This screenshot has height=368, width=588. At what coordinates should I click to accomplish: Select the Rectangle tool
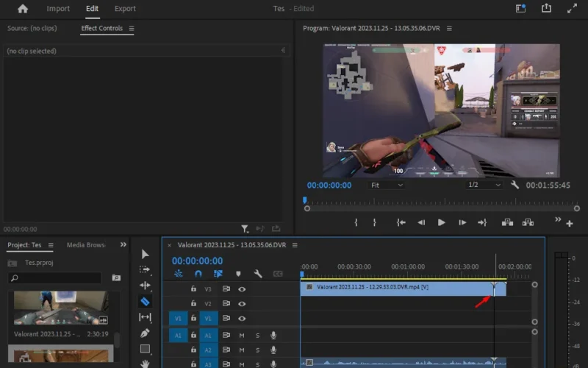[x=145, y=349]
